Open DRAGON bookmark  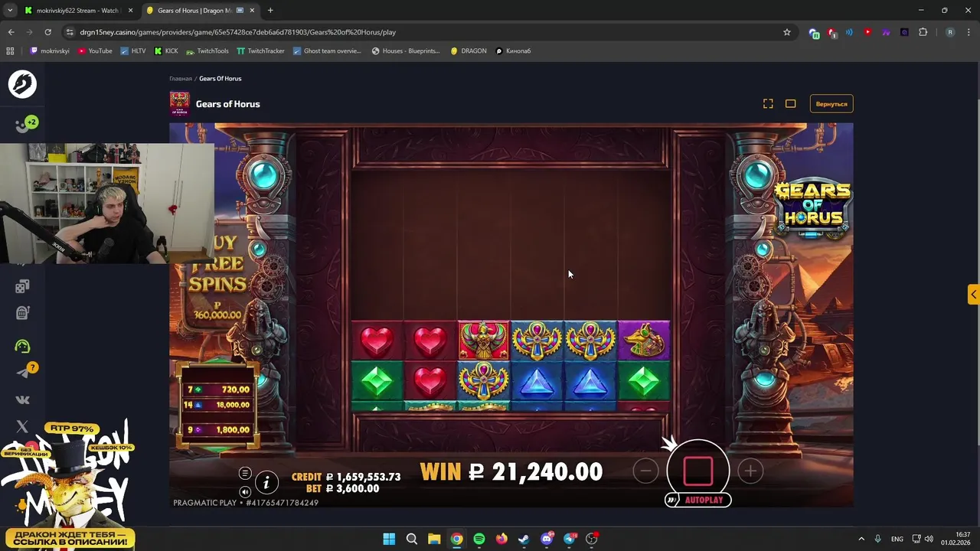(x=469, y=51)
